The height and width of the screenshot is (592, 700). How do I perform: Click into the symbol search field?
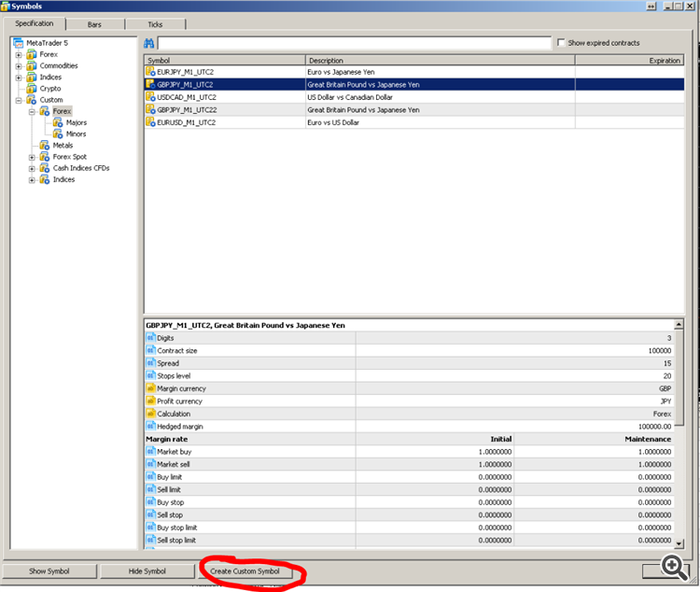pyautogui.click(x=355, y=43)
